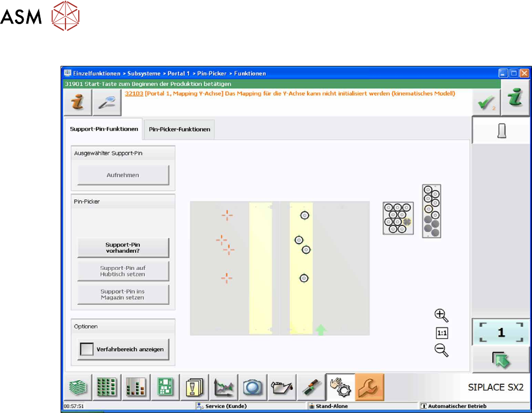Viewport: 532px width, 413px height.
Task: Switch to Support-Pin-Funktionen tab
Action: 104,129
